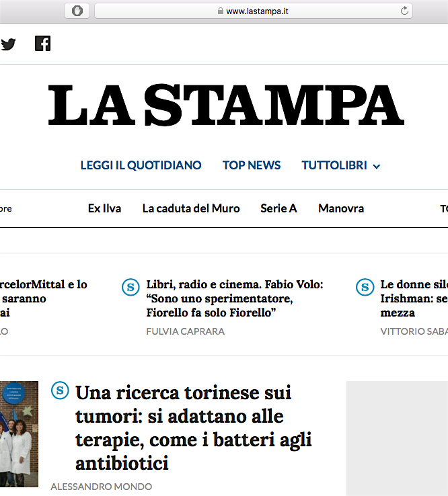Click the S badge beside Fabio Volo headline
448x496 pixels.
(130, 287)
